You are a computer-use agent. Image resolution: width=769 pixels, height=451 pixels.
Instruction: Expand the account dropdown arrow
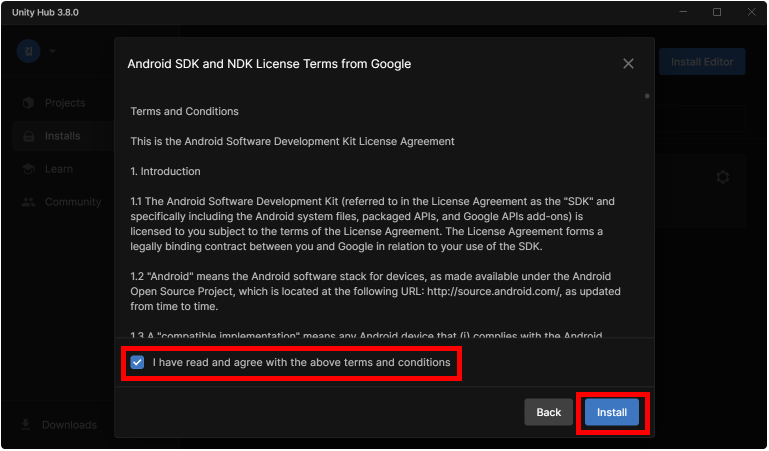[x=52, y=51]
